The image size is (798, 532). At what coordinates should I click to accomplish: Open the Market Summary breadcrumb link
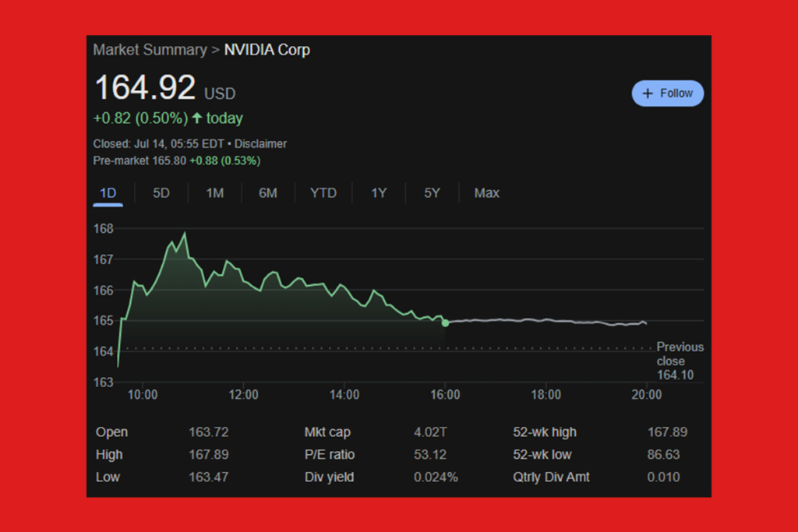[x=150, y=50]
